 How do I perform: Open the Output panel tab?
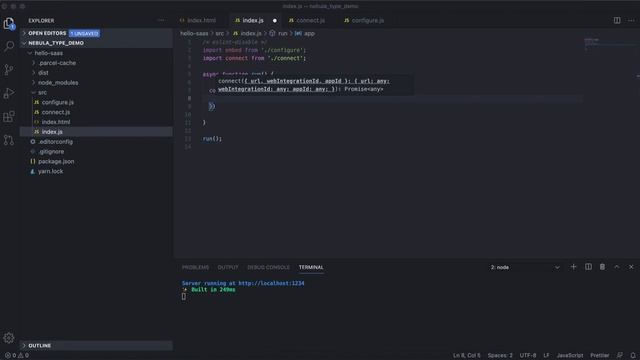[228, 267]
